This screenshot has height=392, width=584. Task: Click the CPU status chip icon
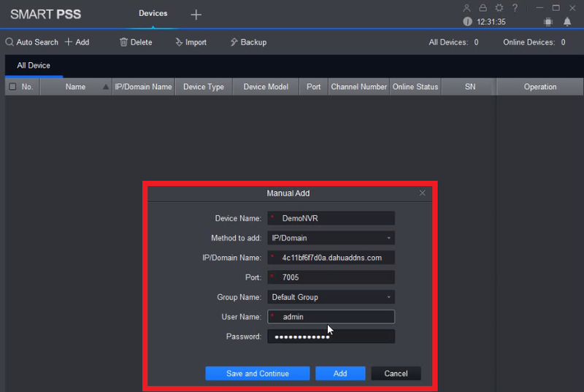click(548, 22)
